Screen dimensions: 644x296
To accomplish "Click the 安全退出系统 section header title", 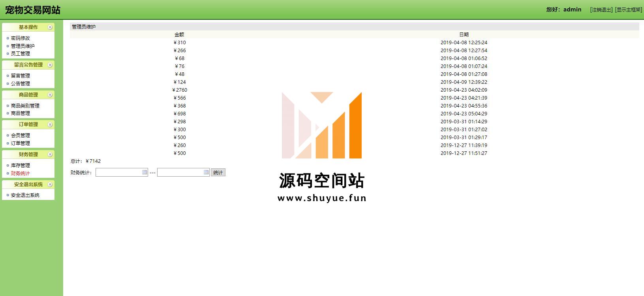I will tap(28, 185).
